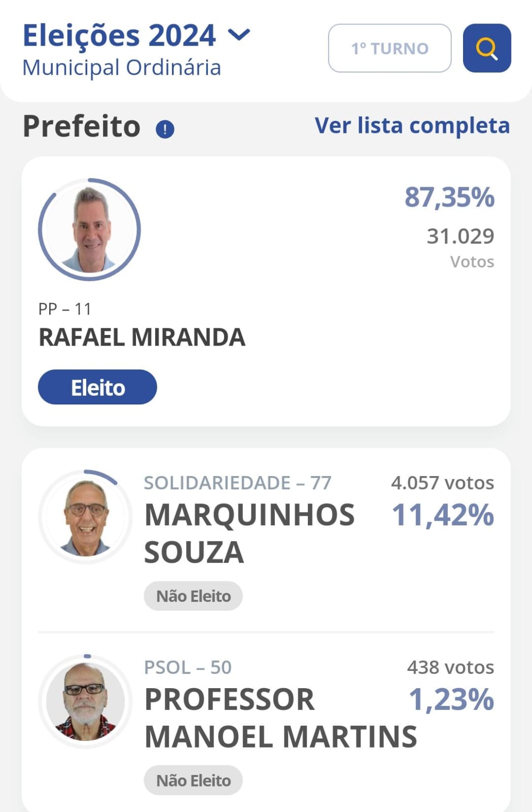Screen dimensions: 532x812
Task: Click the 11,42% vote percentage
Action: click(x=443, y=515)
